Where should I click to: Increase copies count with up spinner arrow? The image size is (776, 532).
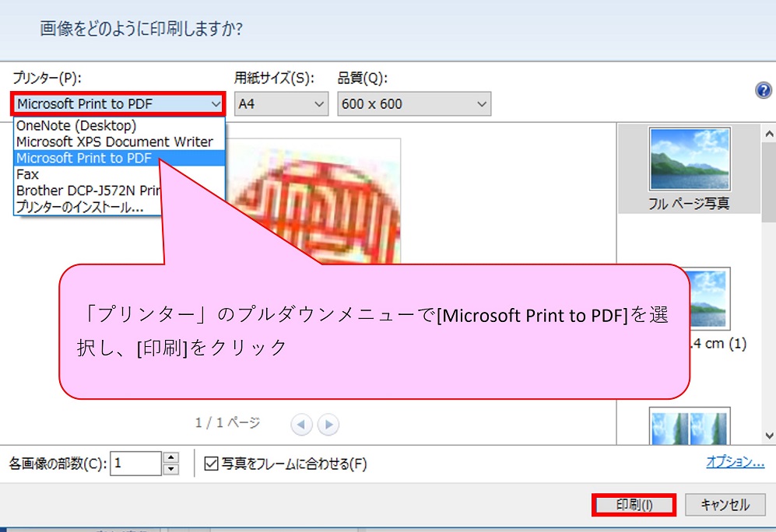point(171,458)
